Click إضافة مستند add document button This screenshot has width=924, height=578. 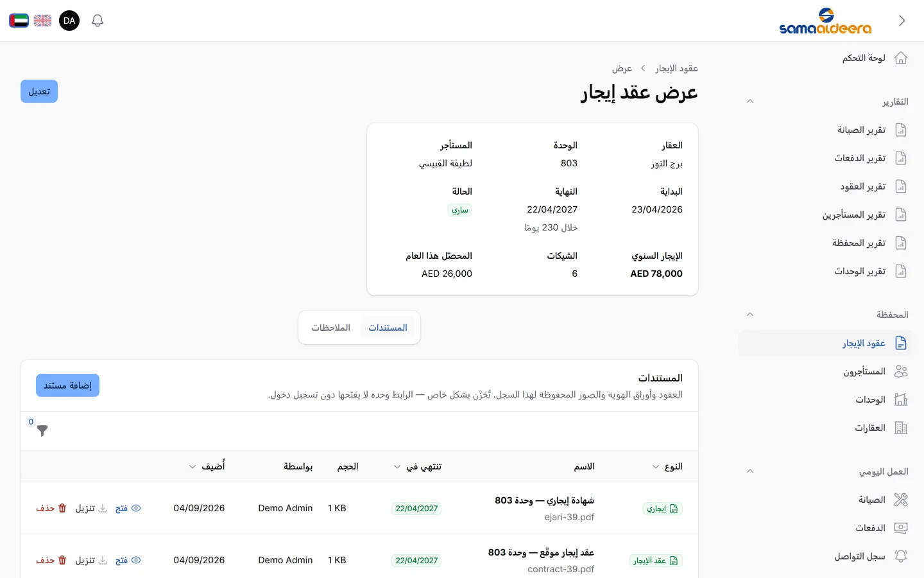[x=67, y=385]
